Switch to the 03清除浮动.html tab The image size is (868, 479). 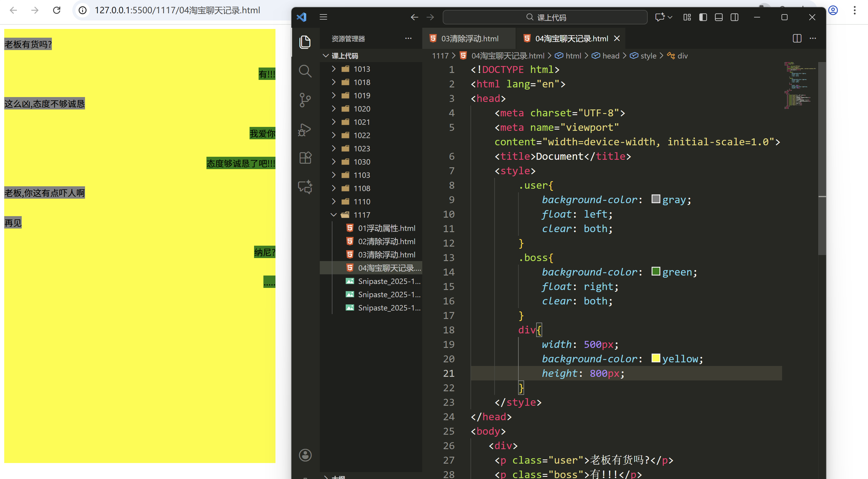tap(469, 38)
